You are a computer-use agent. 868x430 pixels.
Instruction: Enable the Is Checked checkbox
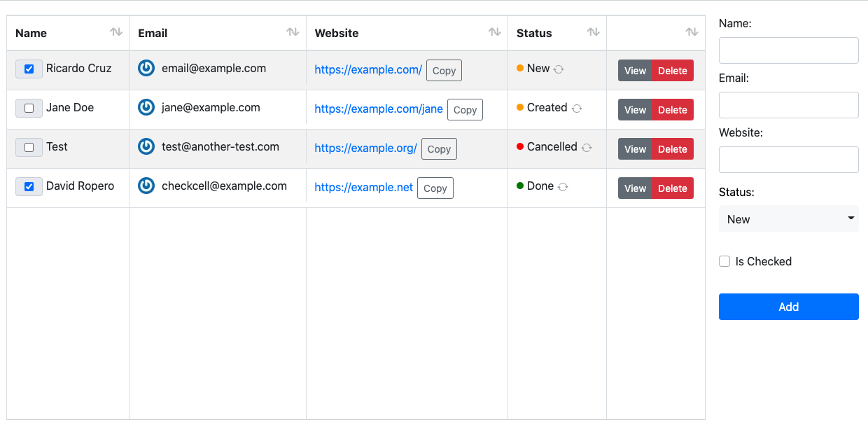(724, 261)
